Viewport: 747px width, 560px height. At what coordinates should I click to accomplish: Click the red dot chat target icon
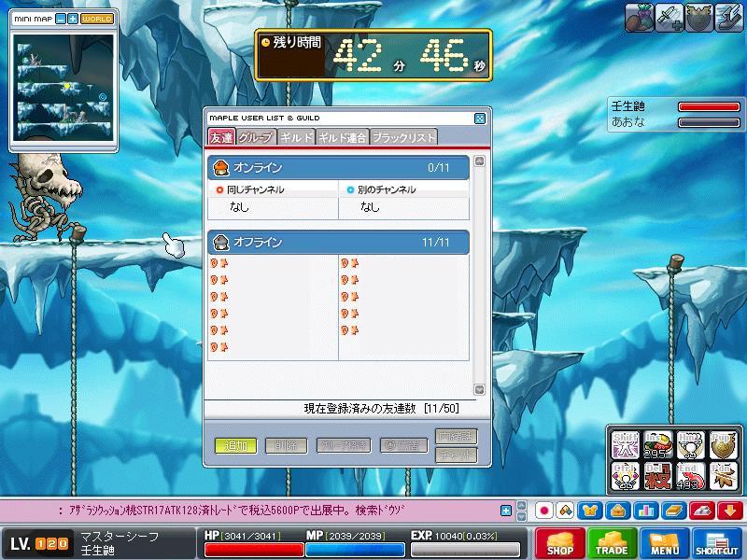click(544, 511)
